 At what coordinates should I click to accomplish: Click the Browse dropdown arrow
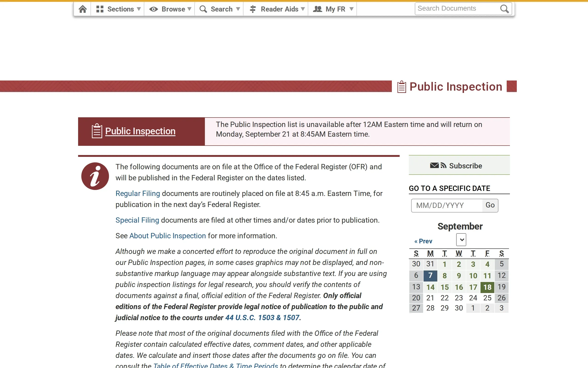coord(189,9)
